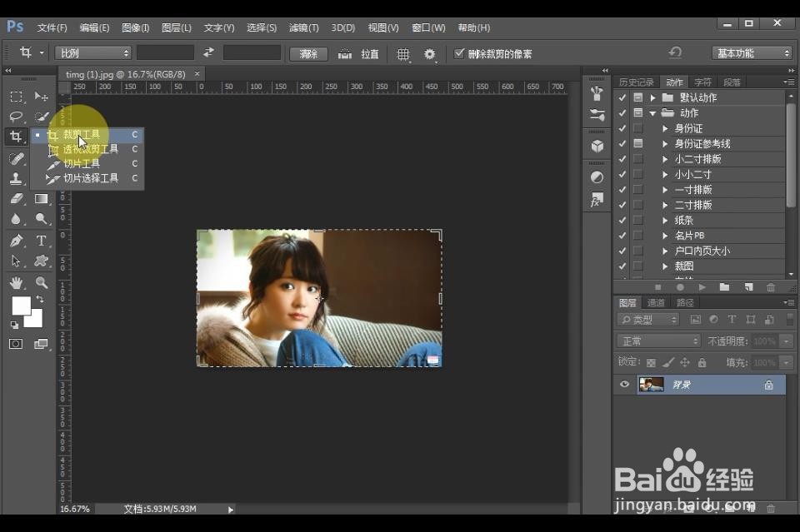Expand the 户口内页大小 action
This screenshot has height=532, width=800.
(665, 251)
